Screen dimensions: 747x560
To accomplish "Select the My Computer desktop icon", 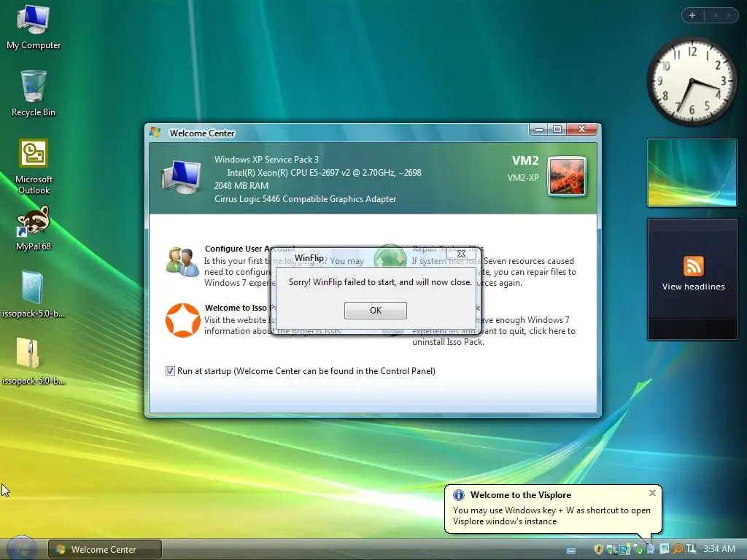I will (34, 27).
